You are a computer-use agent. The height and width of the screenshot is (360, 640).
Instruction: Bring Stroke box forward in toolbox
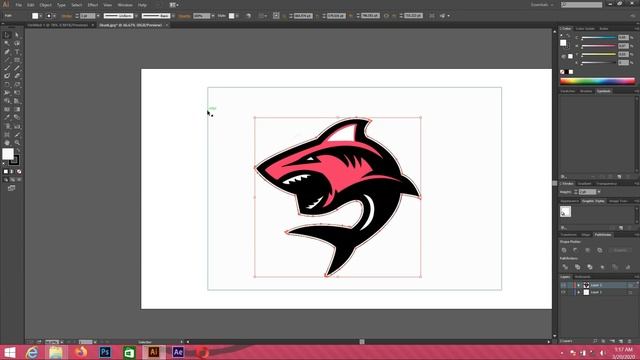tap(14, 160)
